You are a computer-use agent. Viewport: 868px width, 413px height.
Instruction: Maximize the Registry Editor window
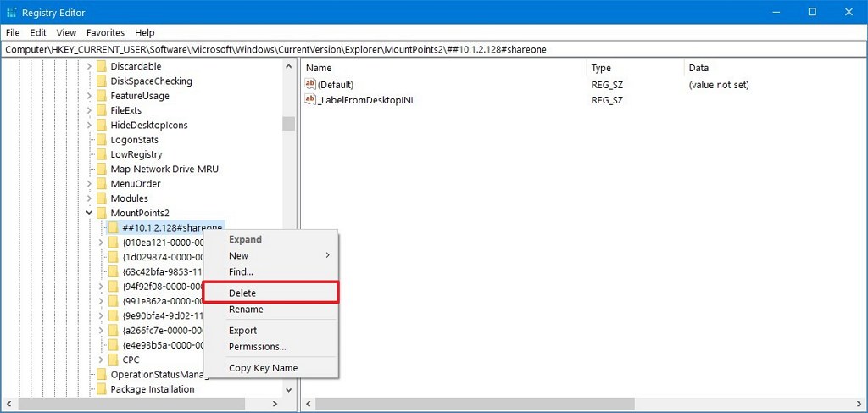coord(812,12)
